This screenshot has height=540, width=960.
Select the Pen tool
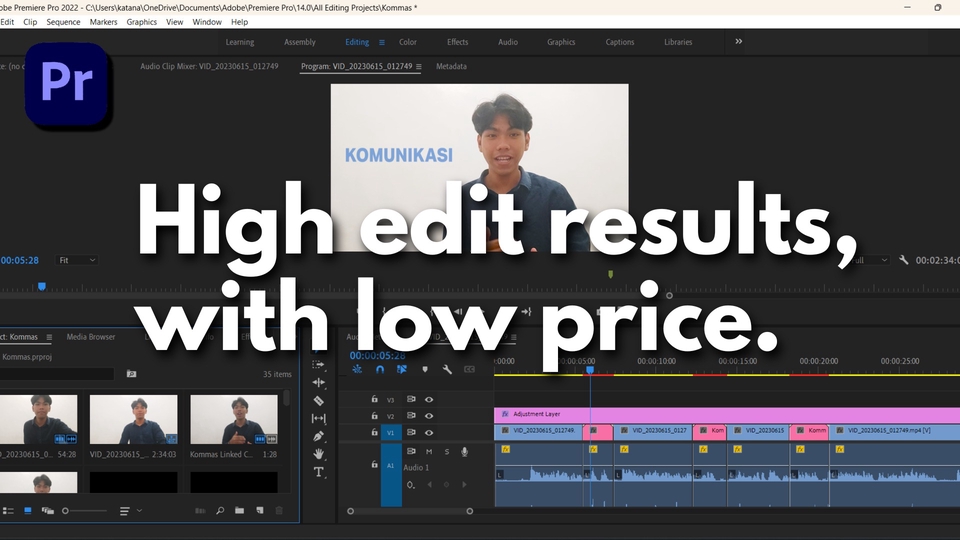318,437
